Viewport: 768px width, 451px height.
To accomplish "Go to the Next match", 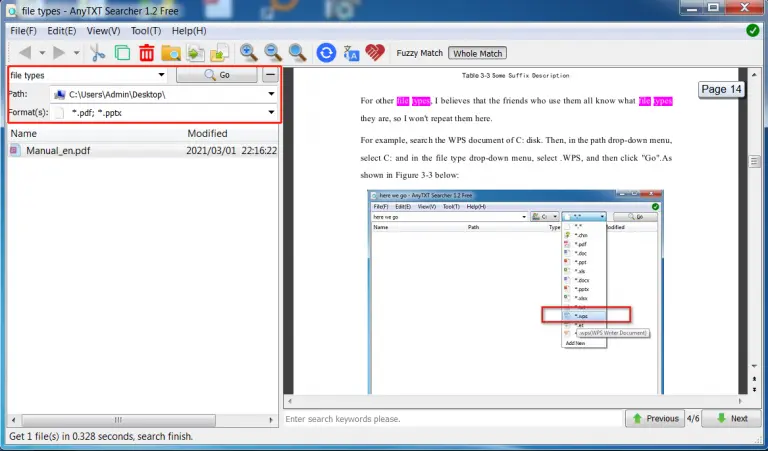I will click(x=731, y=419).
